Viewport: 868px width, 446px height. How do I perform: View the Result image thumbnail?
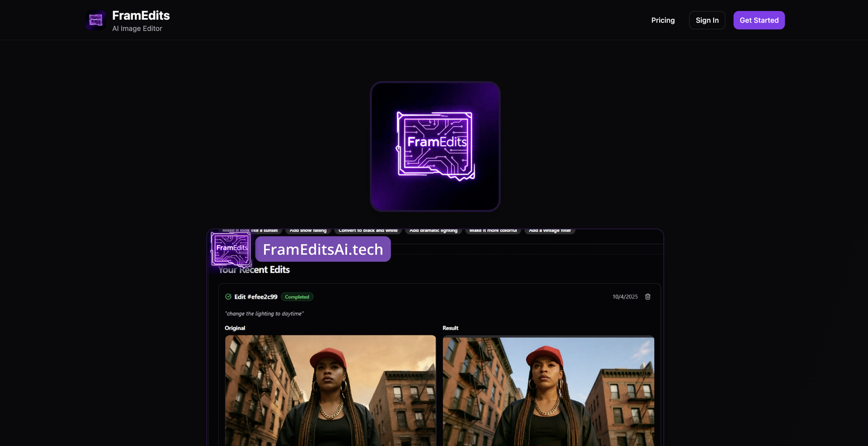(x=548, y=390)
